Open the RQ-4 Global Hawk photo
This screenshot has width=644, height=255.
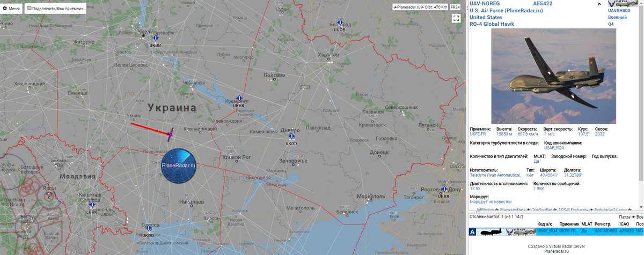click(x=553, y=77)
